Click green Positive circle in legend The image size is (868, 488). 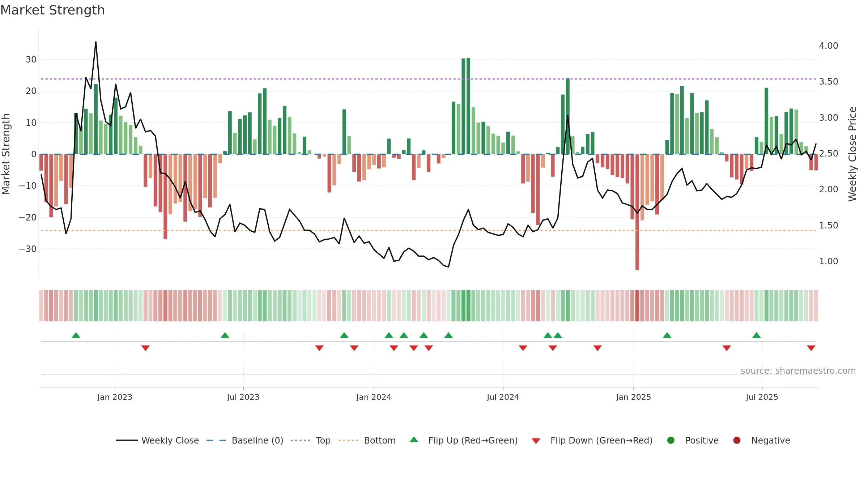[671, 440]
